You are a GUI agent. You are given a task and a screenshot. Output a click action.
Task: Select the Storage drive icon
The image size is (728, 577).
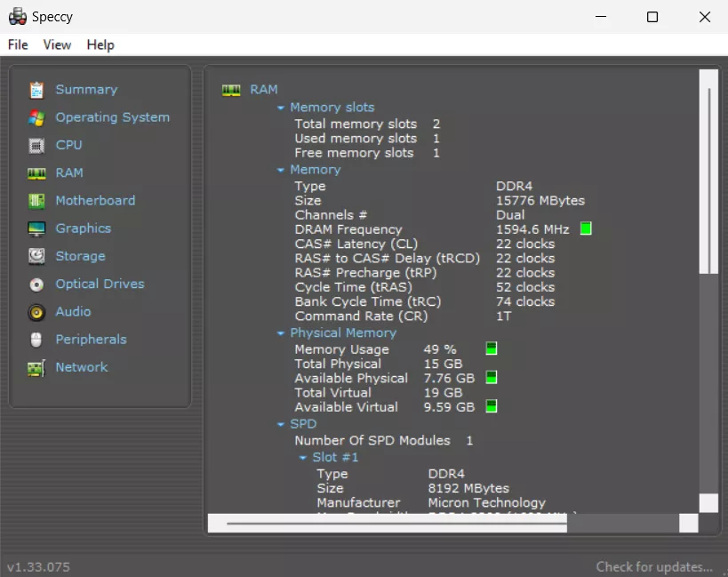point(36,256)
